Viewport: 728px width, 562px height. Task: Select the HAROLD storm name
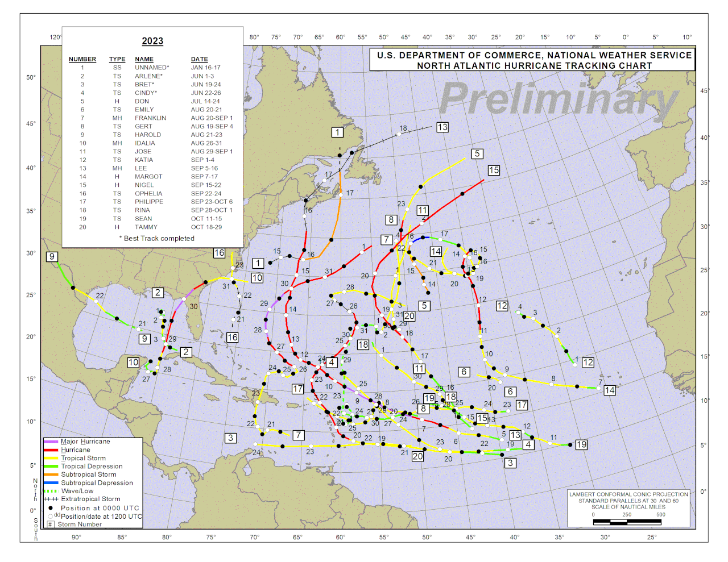[x=148, y=135]
